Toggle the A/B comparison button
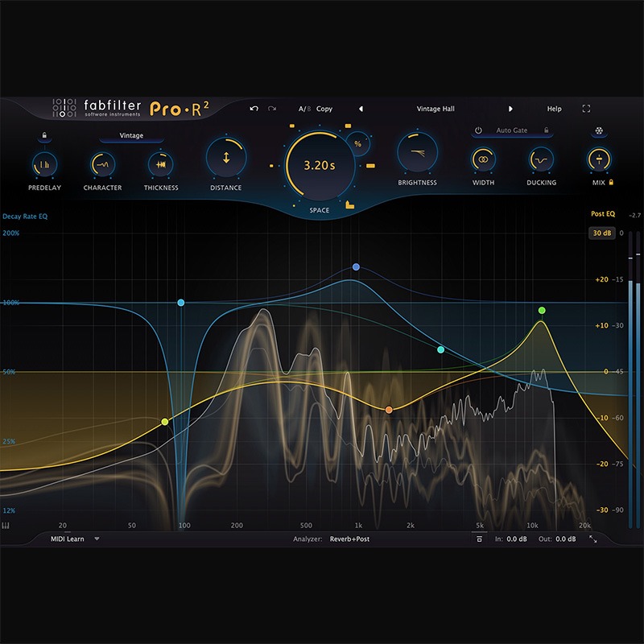 [x=305, y=109]
